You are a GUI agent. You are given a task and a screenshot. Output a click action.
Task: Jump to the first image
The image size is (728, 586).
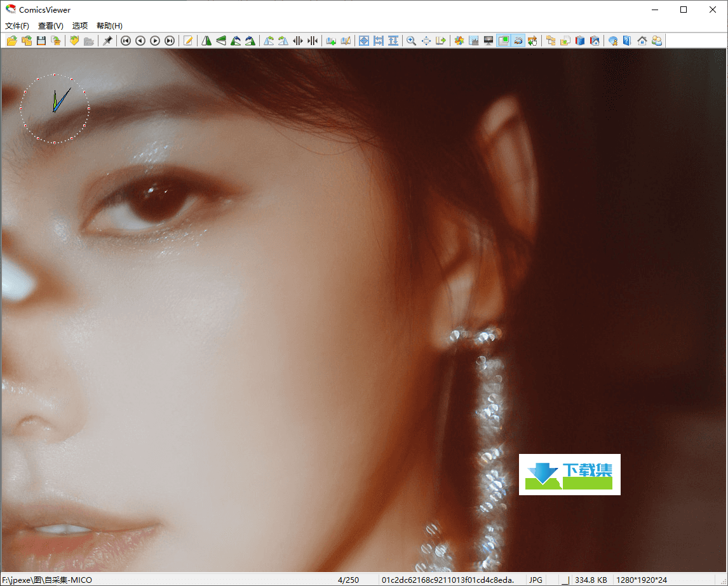pyautogui.click(x=126, y=41)
